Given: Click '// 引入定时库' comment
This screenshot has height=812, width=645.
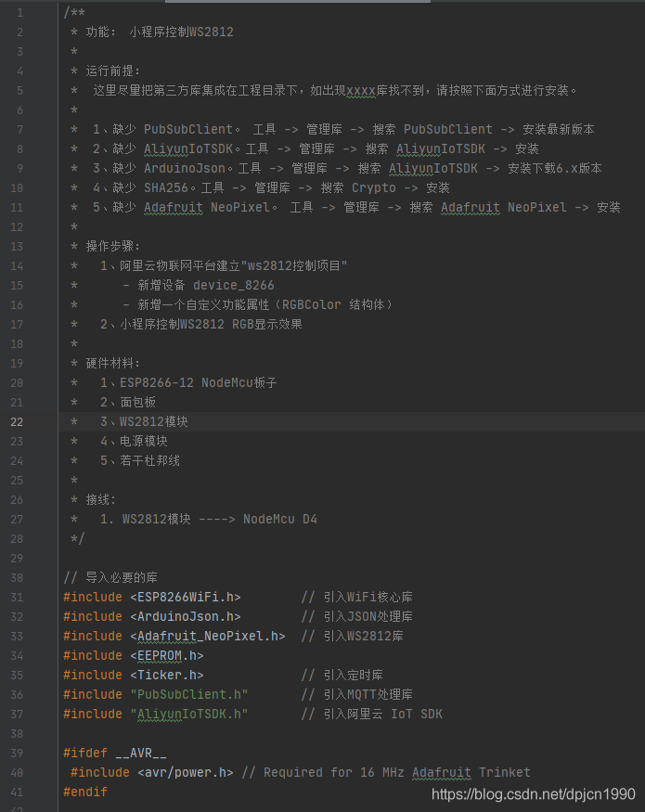Looking at the screenshot, I should [x=342, y=676].
